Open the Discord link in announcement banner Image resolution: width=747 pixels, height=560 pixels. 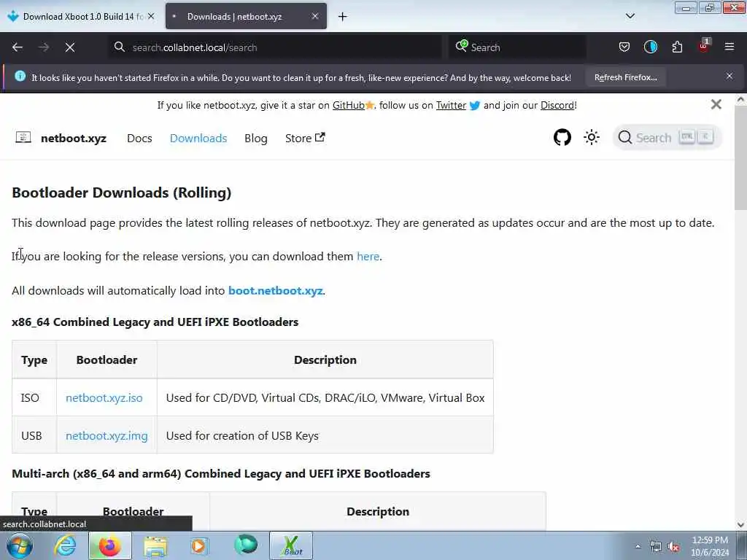pos(557,105)
